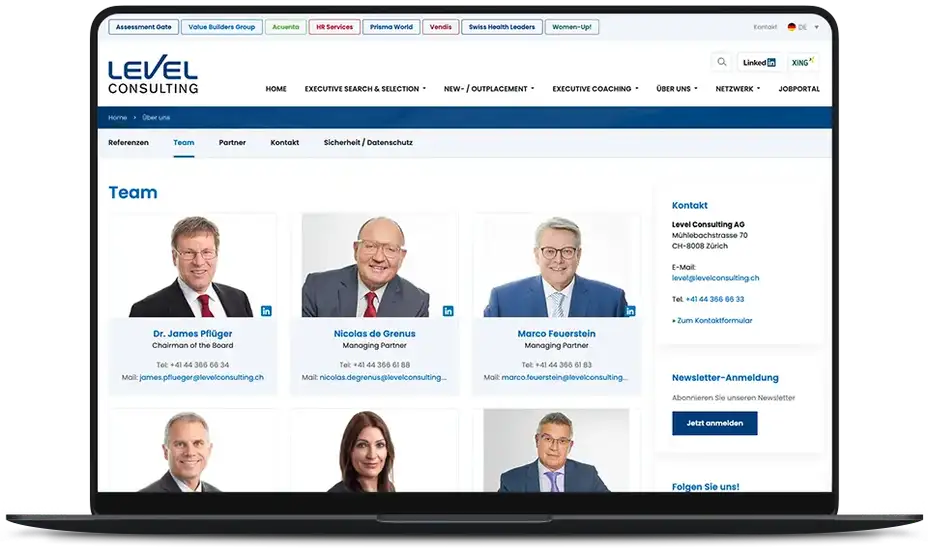The image size is (928, 556).
Task: Click the Swiss Health Leaders button
Action: pyautogui.click(x=502, y=27)
